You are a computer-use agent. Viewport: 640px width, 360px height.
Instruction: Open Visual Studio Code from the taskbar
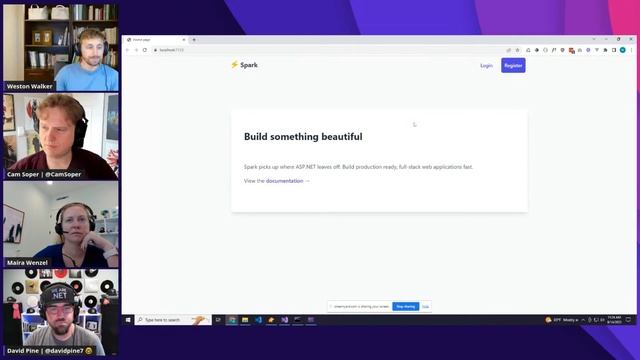(258, 320)
